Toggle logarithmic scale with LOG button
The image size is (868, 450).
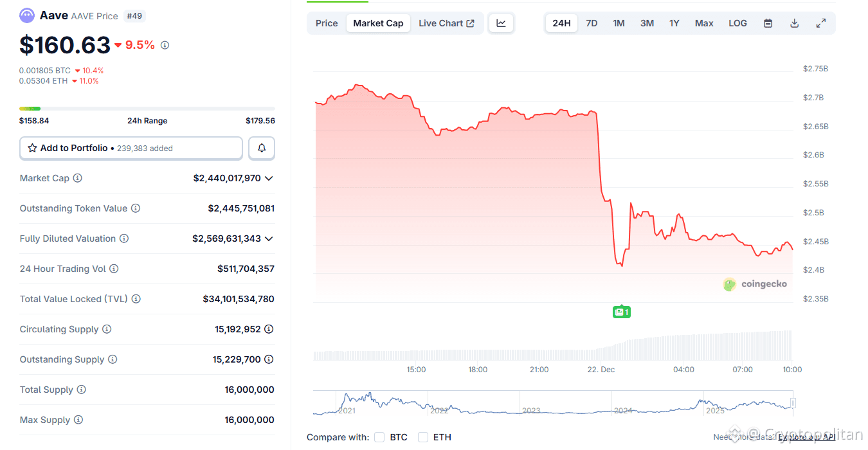[737, 22]
